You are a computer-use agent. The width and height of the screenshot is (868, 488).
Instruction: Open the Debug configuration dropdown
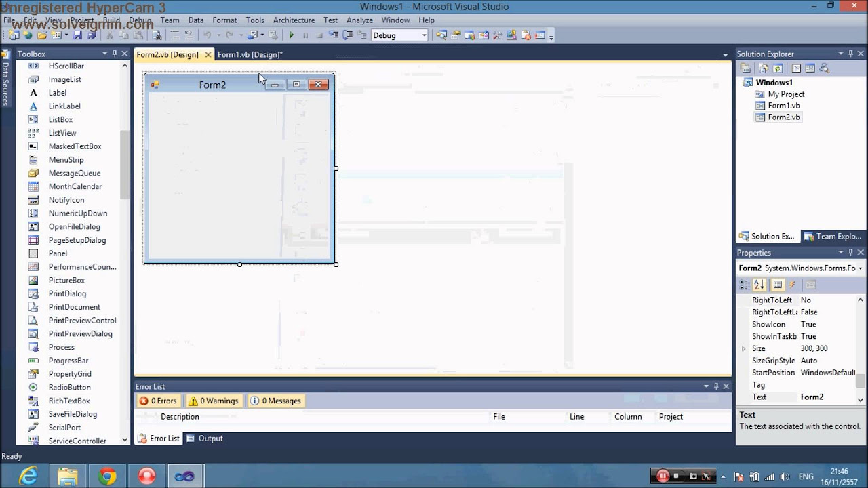[425, 35]
